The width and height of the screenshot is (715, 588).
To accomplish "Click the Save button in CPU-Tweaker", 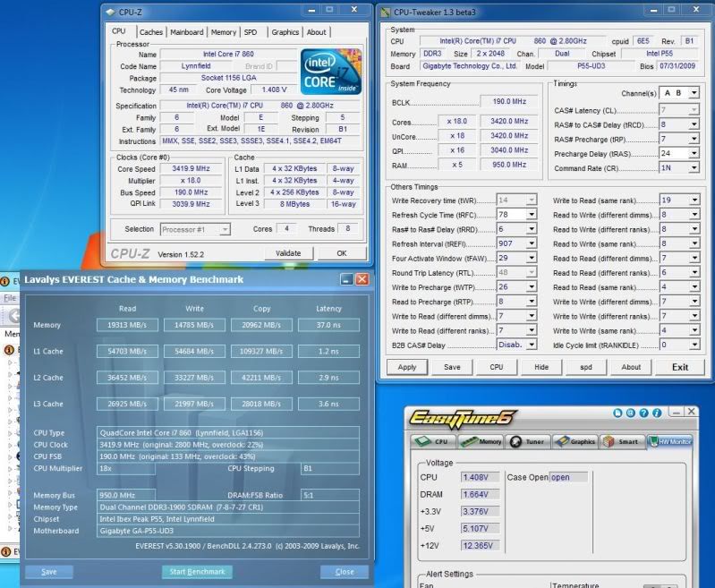I will (x=452, y=367).
